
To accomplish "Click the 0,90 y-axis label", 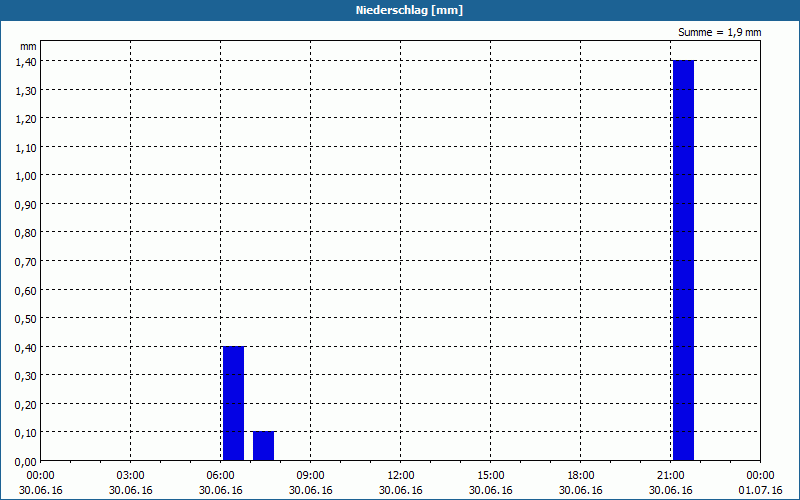I will pyautogui.click(x=26, y=204).
